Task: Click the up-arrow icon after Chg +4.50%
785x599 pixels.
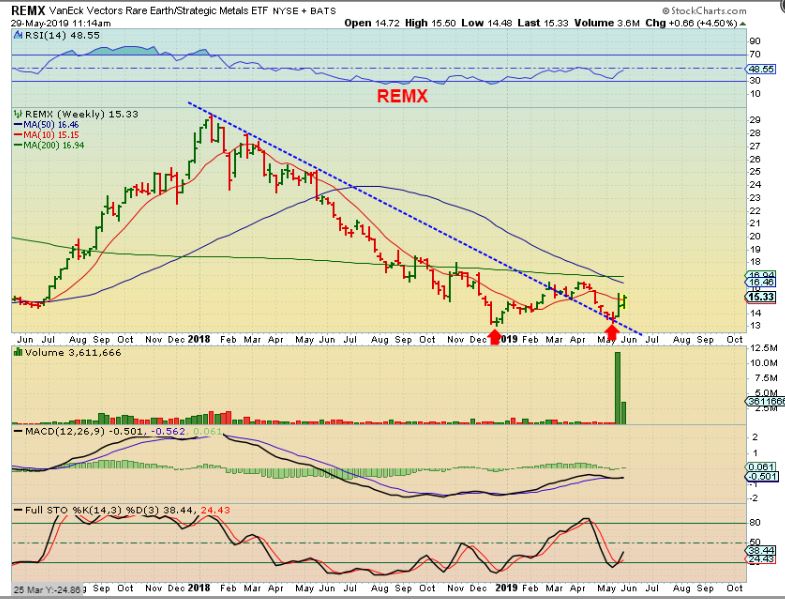Action: point(742,24)
